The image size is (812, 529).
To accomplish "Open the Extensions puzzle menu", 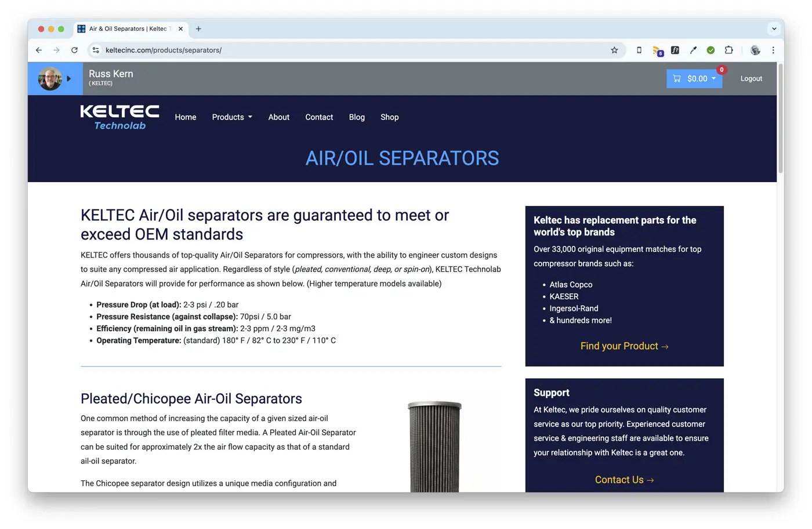I will pos(729,50).
